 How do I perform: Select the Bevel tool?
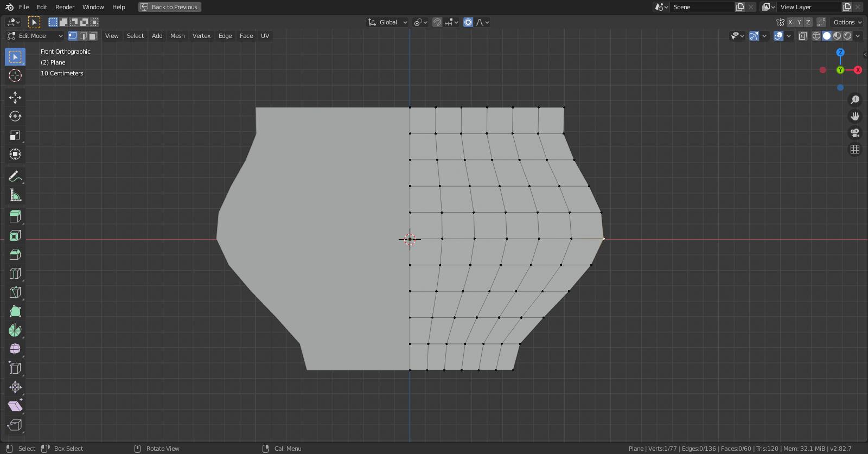coord(15,254)
